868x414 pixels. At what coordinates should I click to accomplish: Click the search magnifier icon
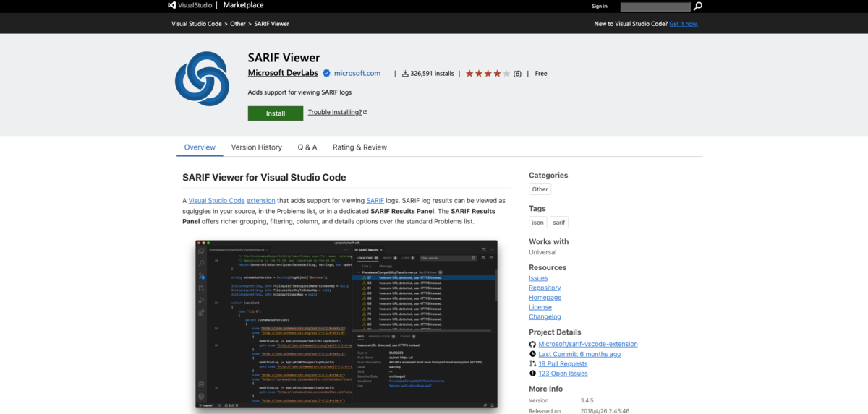(698, 6)
